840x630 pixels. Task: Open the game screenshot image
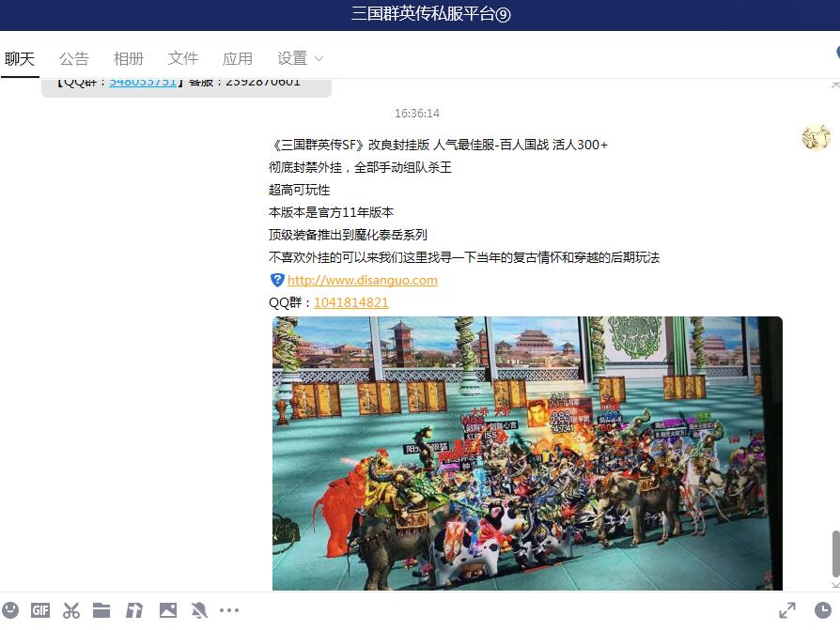click(527, 453)
